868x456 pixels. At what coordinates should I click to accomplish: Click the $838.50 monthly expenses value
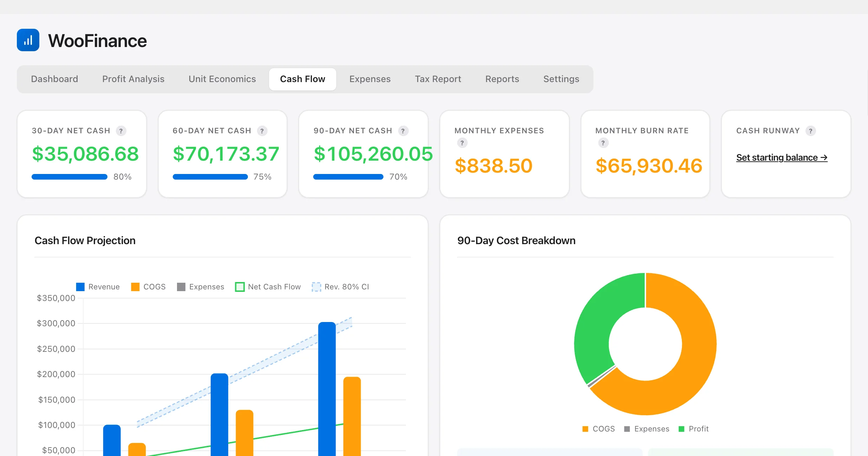[x=494, y=166]
